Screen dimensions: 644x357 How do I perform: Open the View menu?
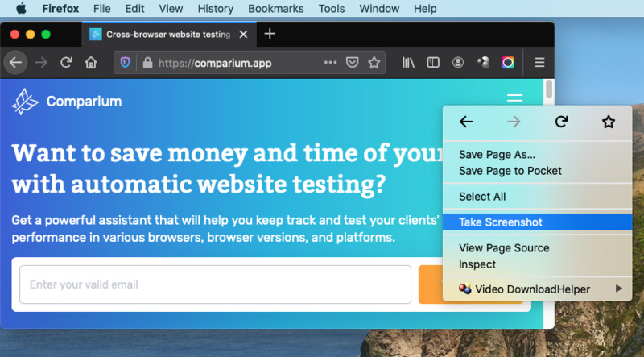point(171,9)
